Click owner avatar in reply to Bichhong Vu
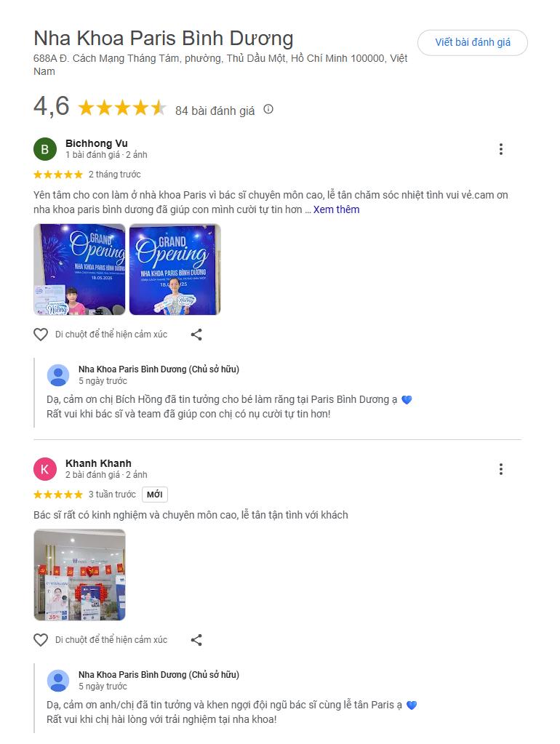Screen dimensions: 560x744 pyautogui.click(x=58, y=375)
